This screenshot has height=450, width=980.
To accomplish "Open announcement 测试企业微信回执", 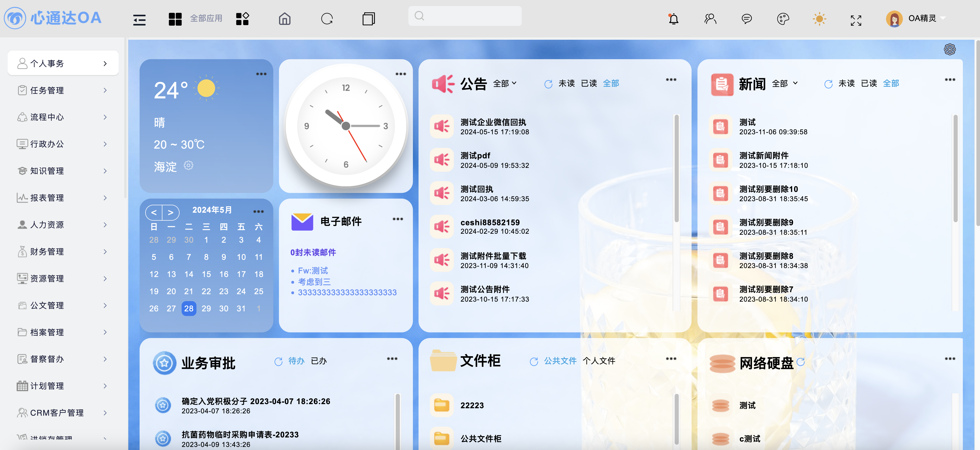I will (x=493, y=122).
